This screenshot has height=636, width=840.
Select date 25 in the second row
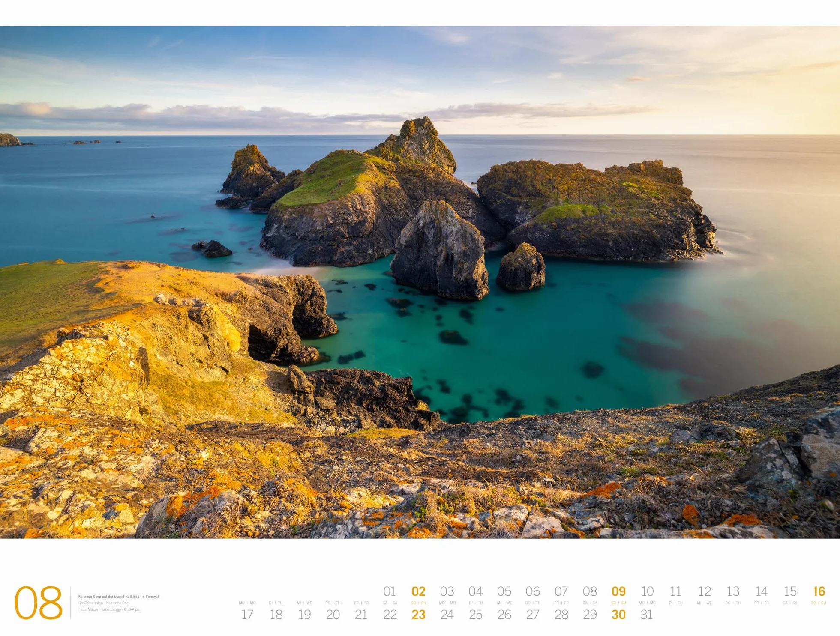coord(476,615)
